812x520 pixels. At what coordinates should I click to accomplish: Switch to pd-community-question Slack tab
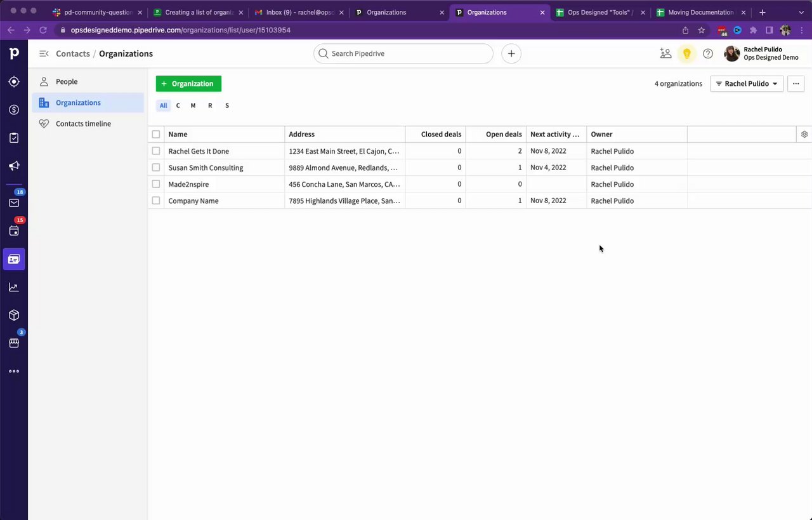tap(96, 12)
